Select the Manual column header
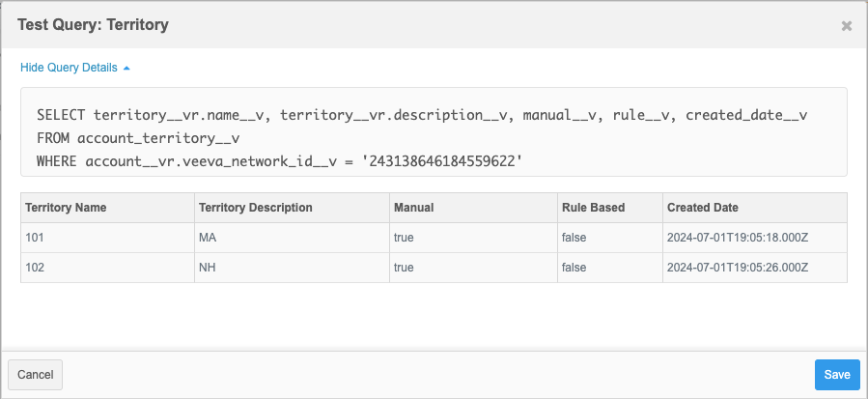This screenshot has width=868, height=399. (413, 208)
